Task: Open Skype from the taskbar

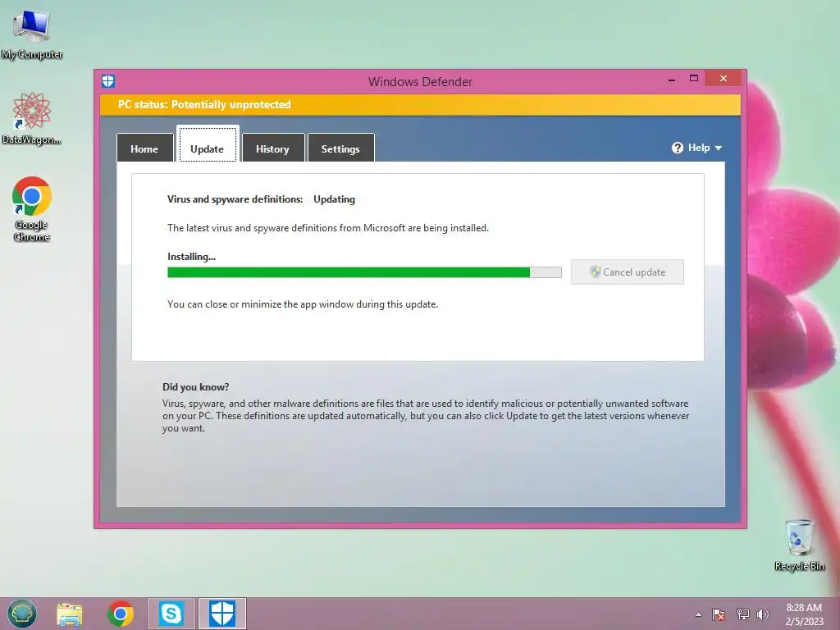Action: (x=171, y=614)
